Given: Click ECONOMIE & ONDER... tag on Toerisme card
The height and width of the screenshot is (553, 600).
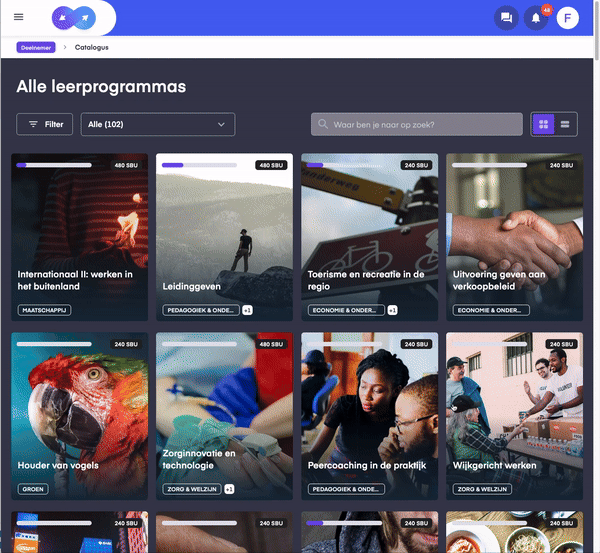Looking at the screenshot, I should pos(346,310).
